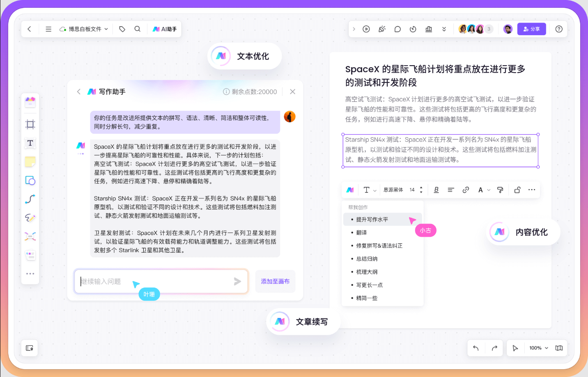The width and height of the screenshot is (588, 377).
Task: Start presentation with play icon
Action: [366, 29]
